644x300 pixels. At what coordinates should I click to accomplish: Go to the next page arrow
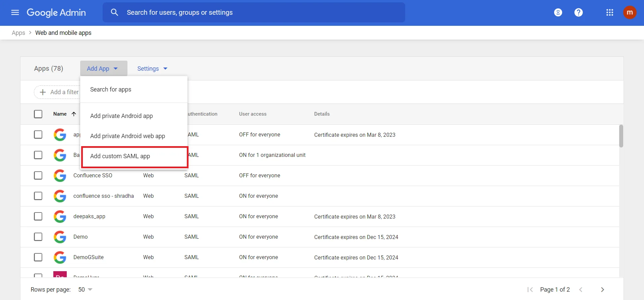602,290
